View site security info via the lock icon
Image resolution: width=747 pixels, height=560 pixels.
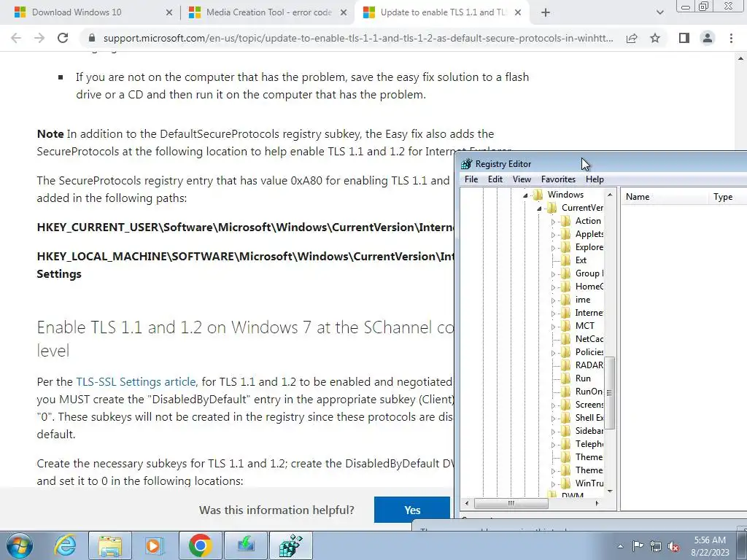click(x=92, y=38)
